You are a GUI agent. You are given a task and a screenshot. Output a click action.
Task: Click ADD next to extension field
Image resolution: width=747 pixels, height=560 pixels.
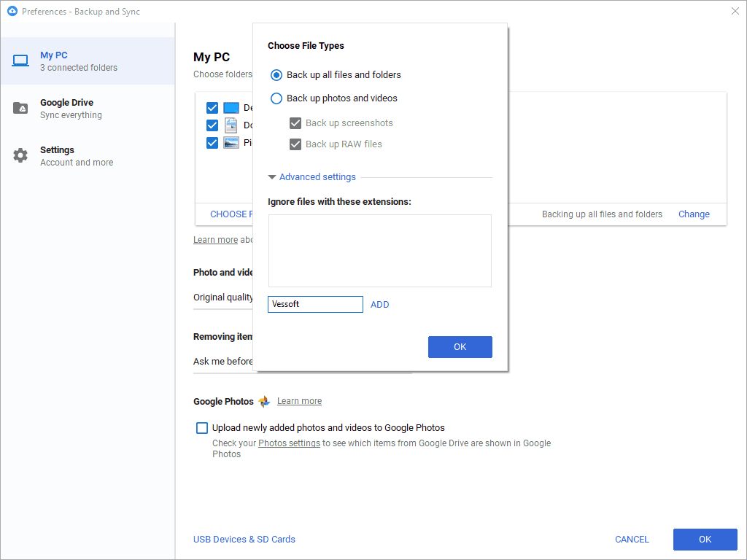point(380,305)
